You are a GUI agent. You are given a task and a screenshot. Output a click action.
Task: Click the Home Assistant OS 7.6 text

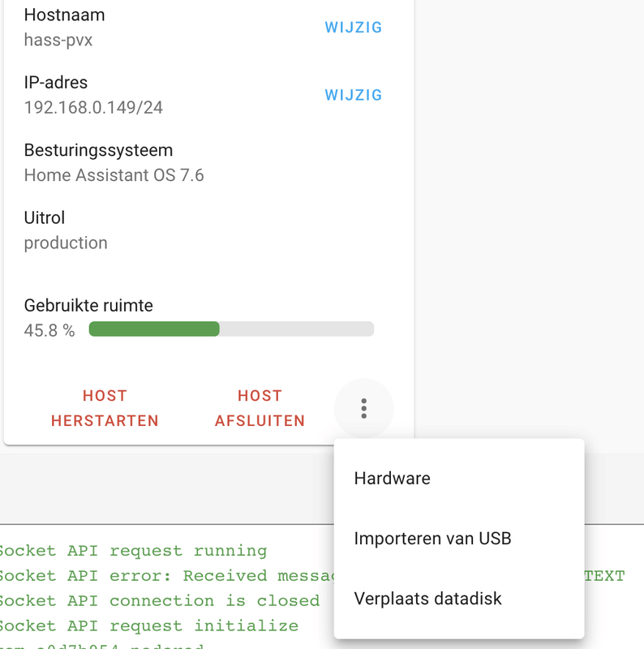(x=114, y=174)
